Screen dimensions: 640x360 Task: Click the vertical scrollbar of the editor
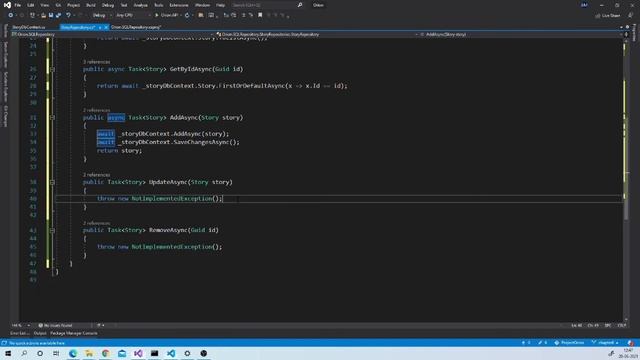coord(626,180)
